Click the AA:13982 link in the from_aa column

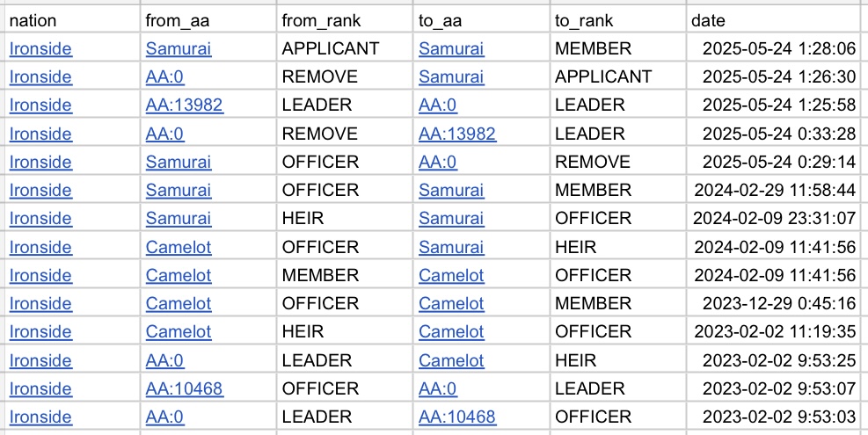click(x=185, y=105)
